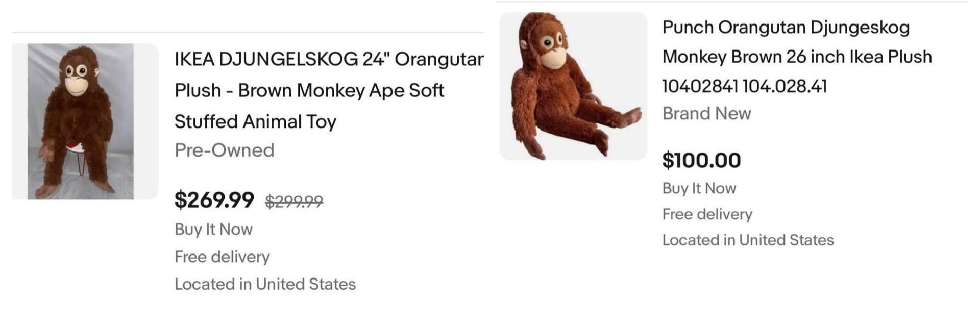The width and height of the screenshot is (980, 330).
Task: Click the $100.00 price
Action: coord(701,160)
